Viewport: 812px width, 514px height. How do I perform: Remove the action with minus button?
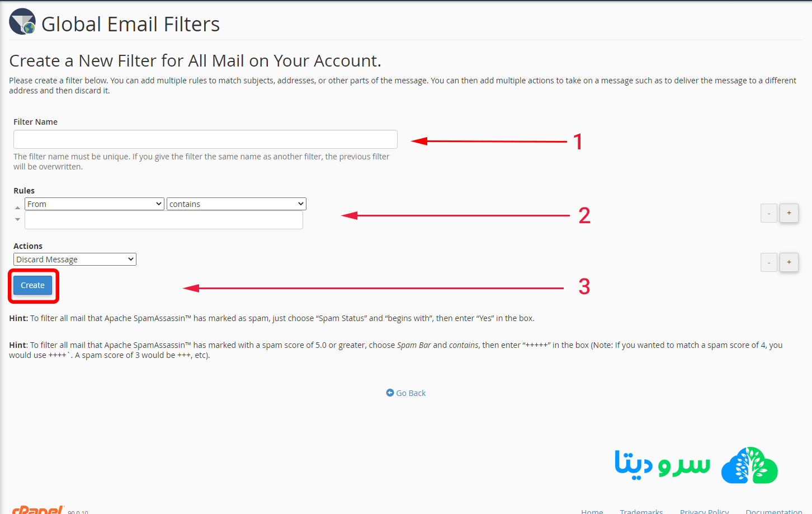point(768,262)
